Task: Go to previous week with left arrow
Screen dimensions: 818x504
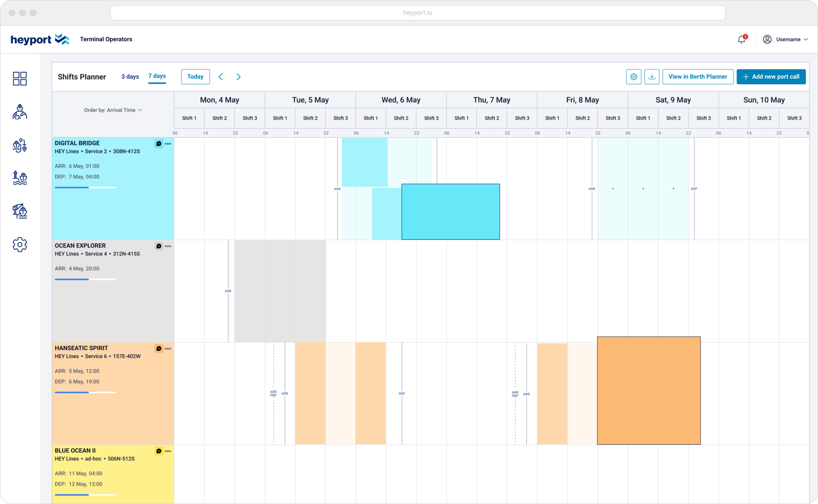Action: [220, 77]
